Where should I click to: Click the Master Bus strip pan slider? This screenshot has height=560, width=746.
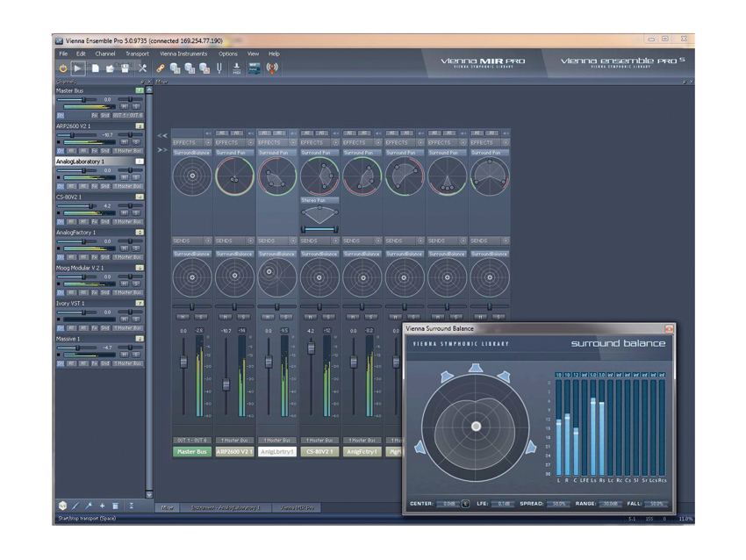click(192, 306)
